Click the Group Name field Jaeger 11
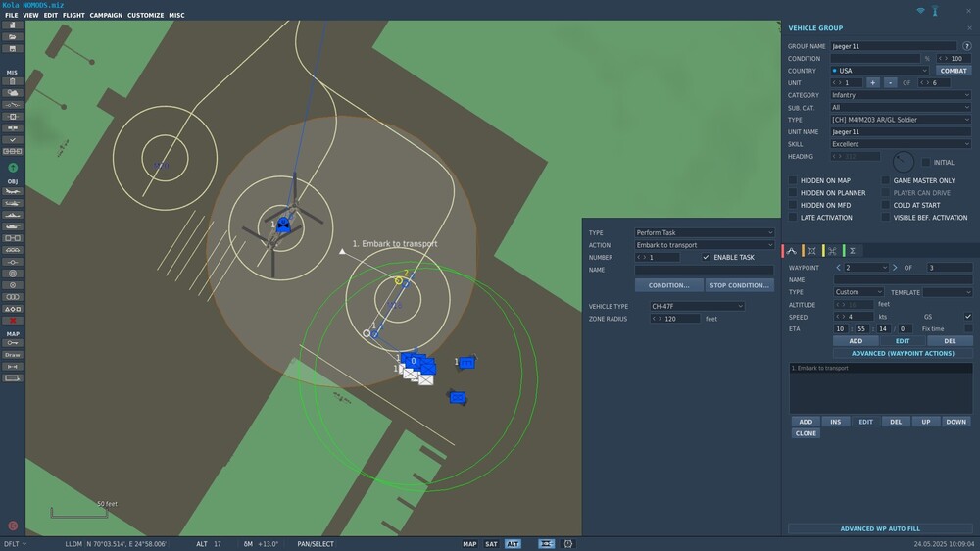980x551 pixels. point(893,46)
